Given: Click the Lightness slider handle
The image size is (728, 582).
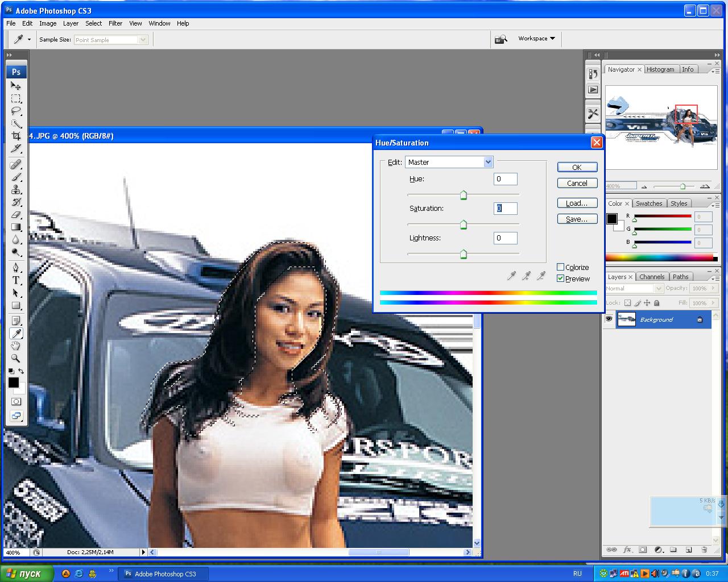Looking at the screenshot, I should coord(464,254).
